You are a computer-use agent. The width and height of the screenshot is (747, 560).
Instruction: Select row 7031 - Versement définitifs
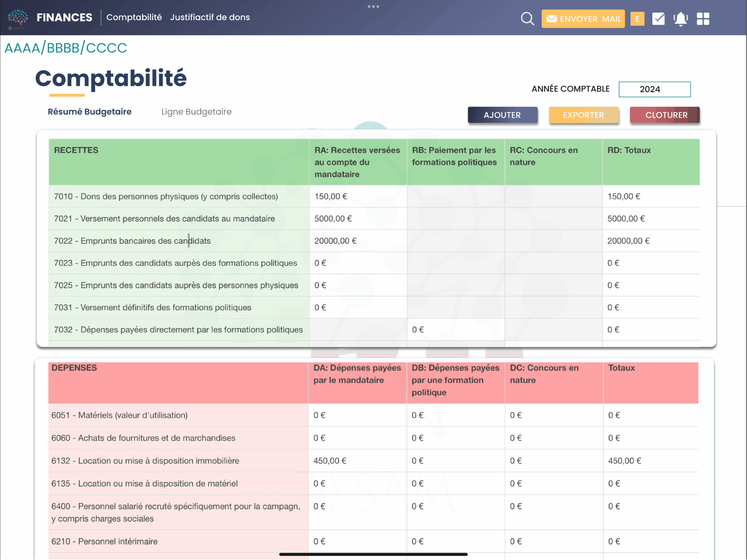374,307
